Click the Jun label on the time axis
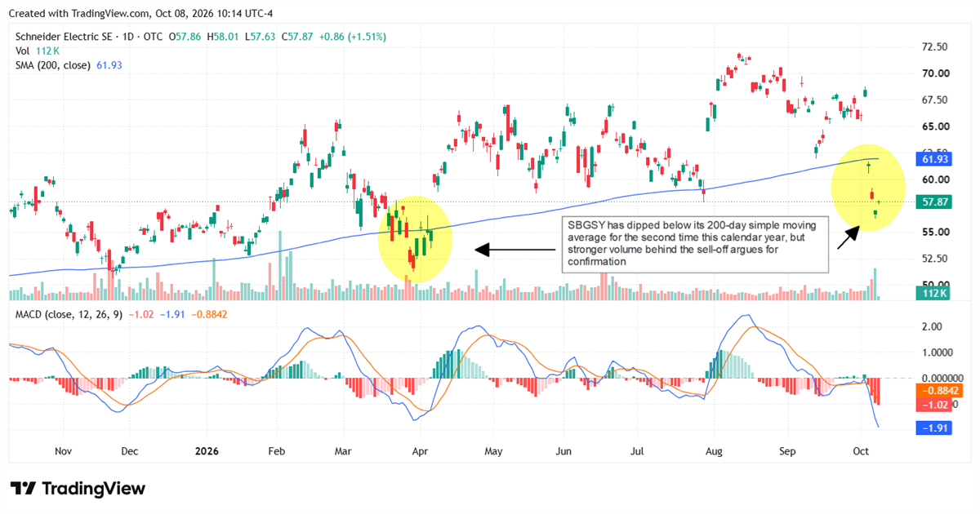Screen dimensions: 980x514 (x=563, y=450)
